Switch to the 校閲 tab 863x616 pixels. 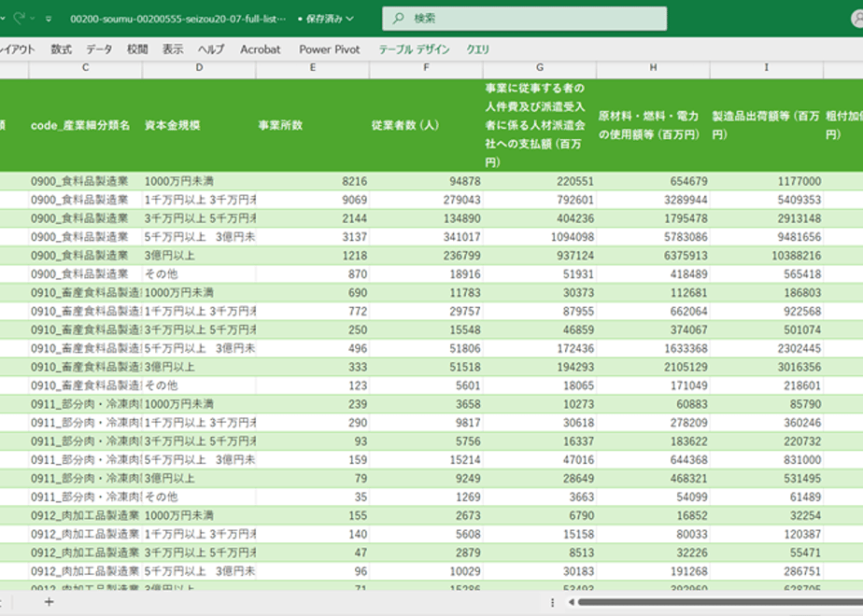click(137, 49)
